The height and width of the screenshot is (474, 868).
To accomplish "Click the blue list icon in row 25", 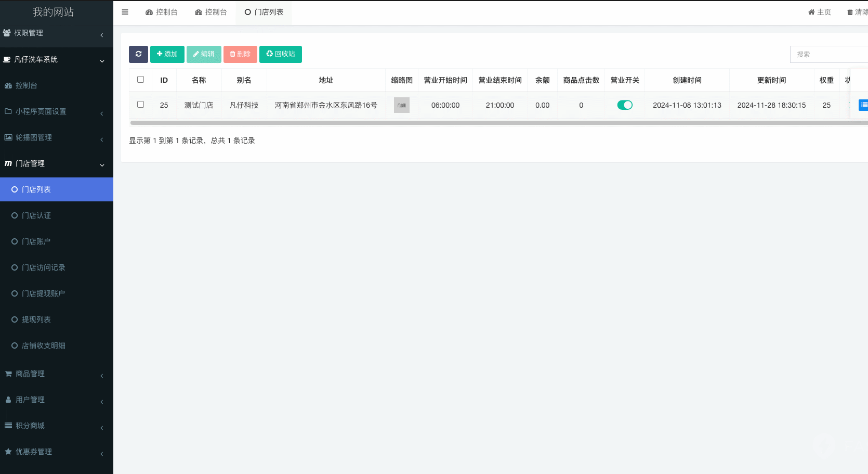I will tap(863, 105).
